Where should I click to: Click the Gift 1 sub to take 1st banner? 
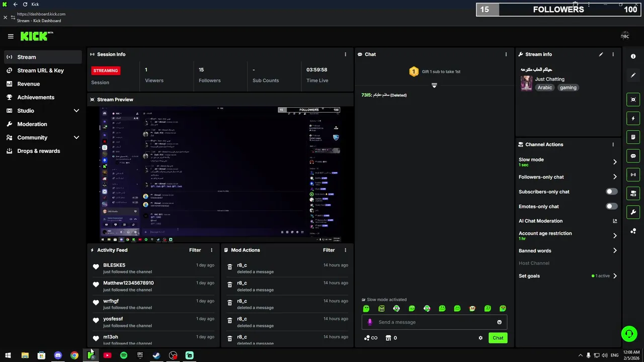click(435, 71)
